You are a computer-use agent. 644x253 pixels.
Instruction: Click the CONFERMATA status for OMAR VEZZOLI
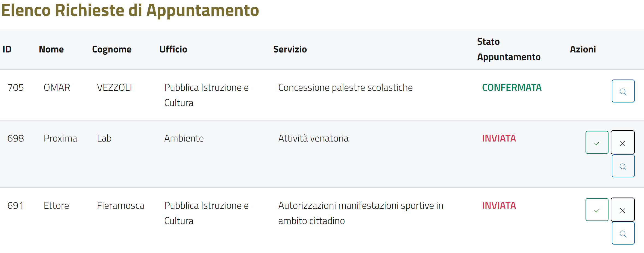511,87
